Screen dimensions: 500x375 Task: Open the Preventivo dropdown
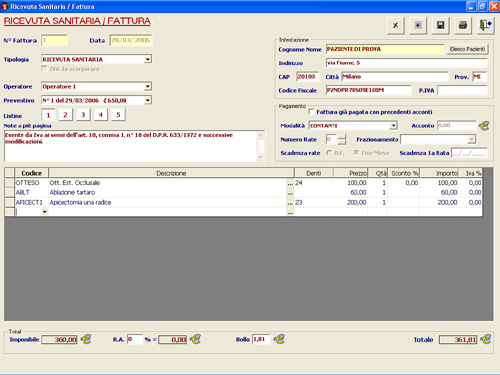click(x=148, y=100)
